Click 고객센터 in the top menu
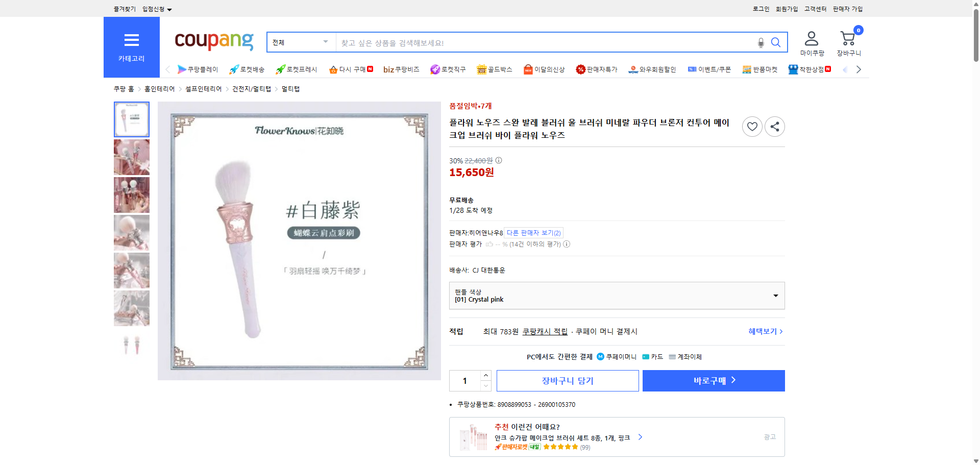980x465 pixels. pos(815,9)
